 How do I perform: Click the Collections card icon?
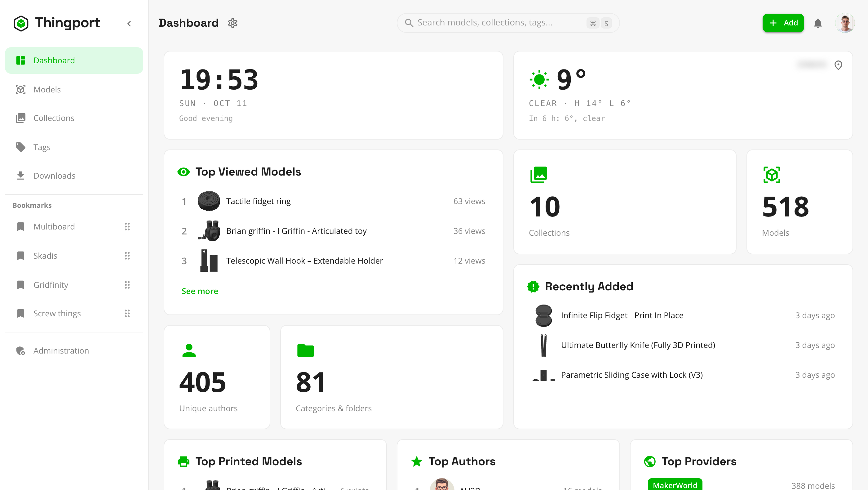click(x=538, y=175)
